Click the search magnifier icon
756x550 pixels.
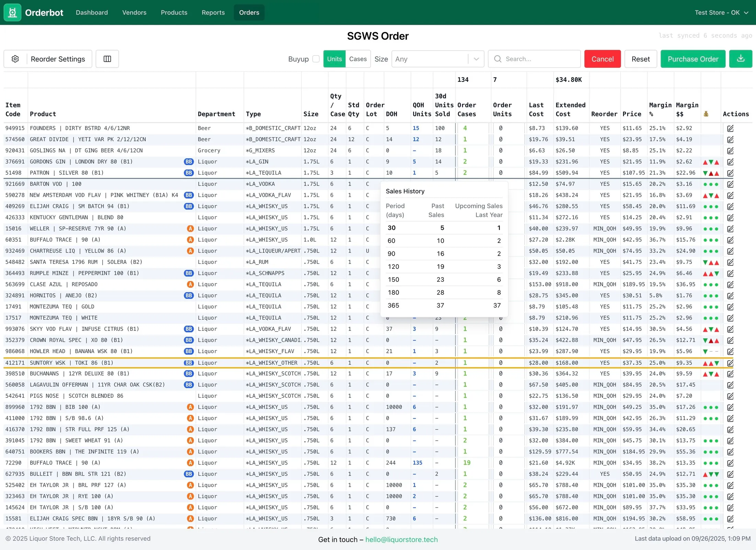point(498,59)
